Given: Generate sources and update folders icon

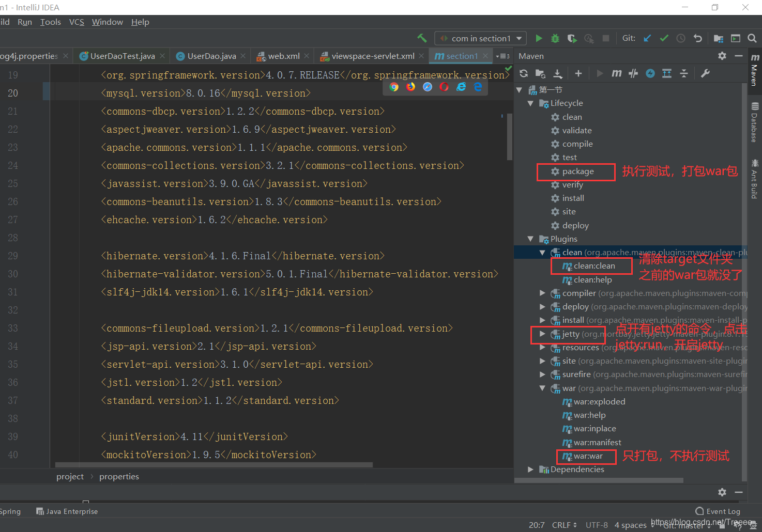Looking at the screenshot, I should pos(540,73).
